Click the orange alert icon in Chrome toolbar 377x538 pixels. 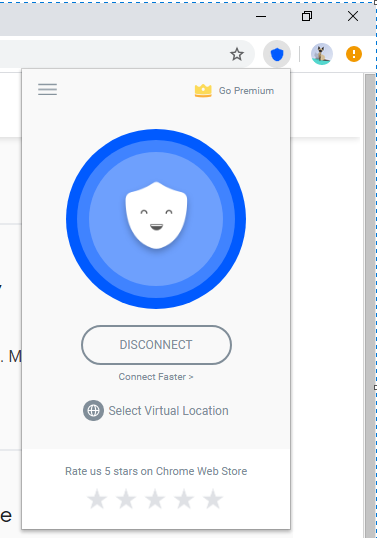click(354, 54)
